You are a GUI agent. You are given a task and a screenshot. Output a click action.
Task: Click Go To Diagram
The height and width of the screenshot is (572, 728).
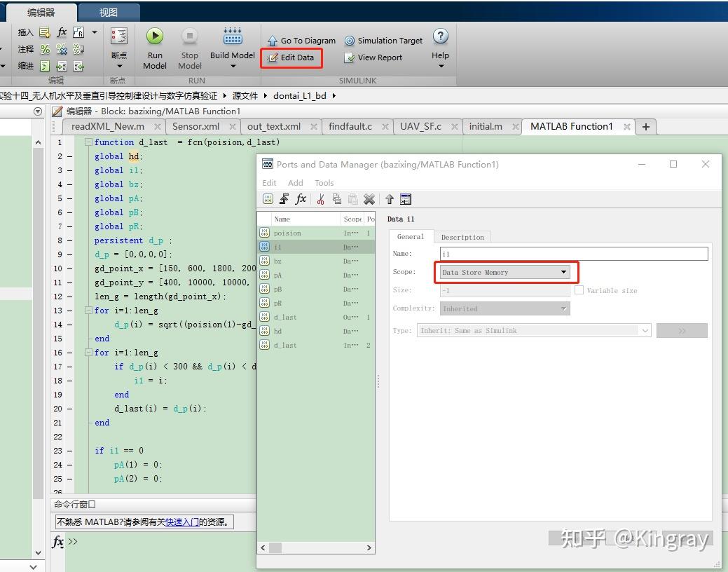[x=301, y=41]
